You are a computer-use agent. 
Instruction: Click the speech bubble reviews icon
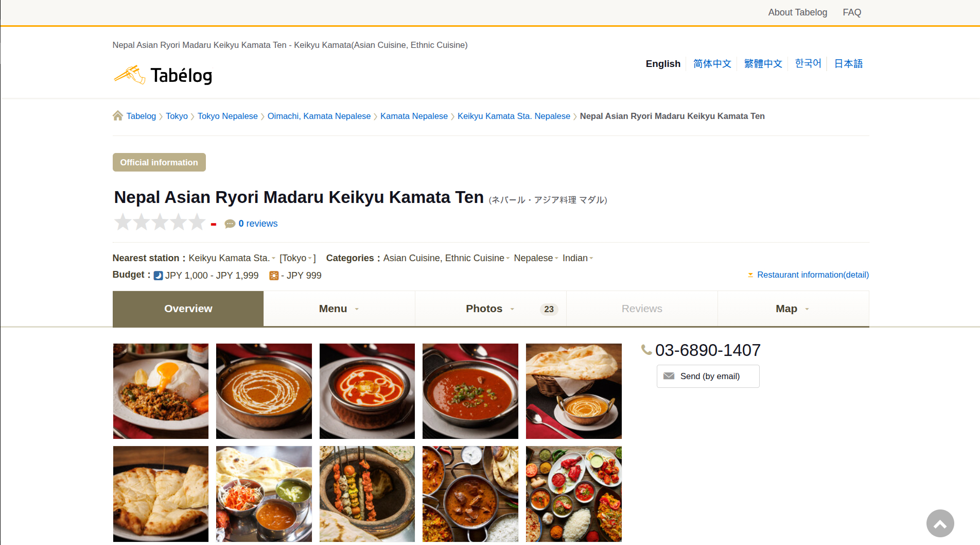(230, 224)
